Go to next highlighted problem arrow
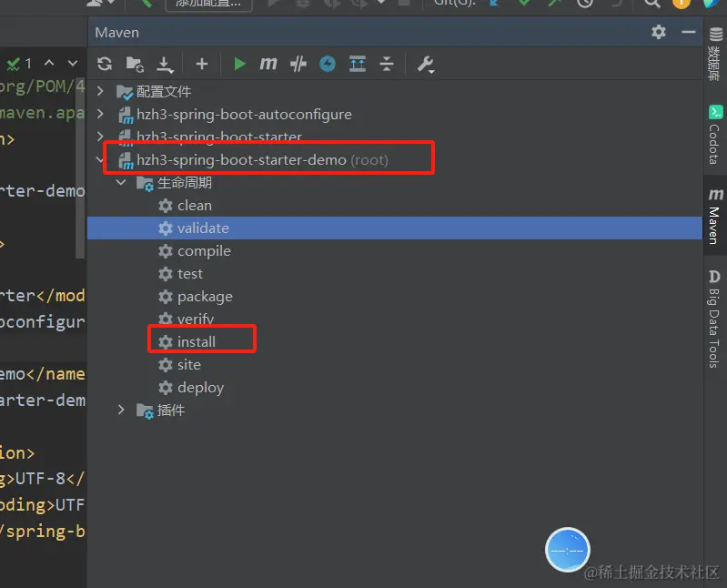727x588 pixels. coord(72,63)
